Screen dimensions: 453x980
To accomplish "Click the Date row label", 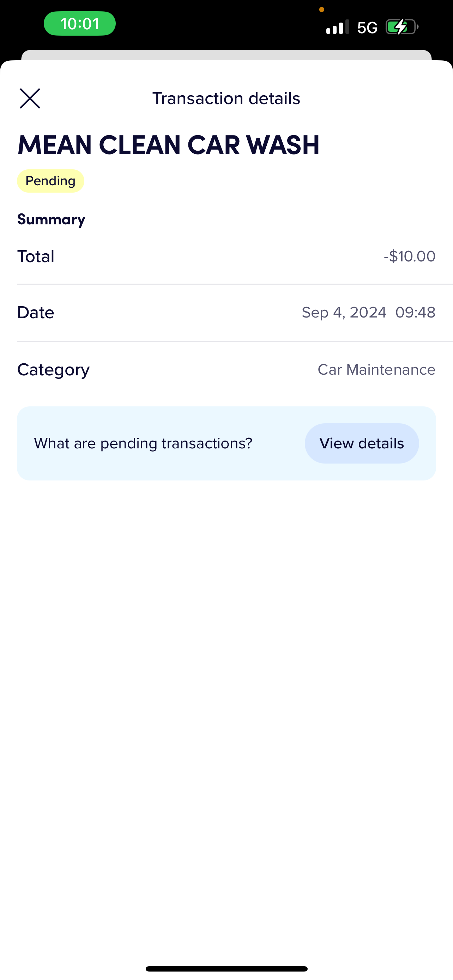I will [36, 312].
